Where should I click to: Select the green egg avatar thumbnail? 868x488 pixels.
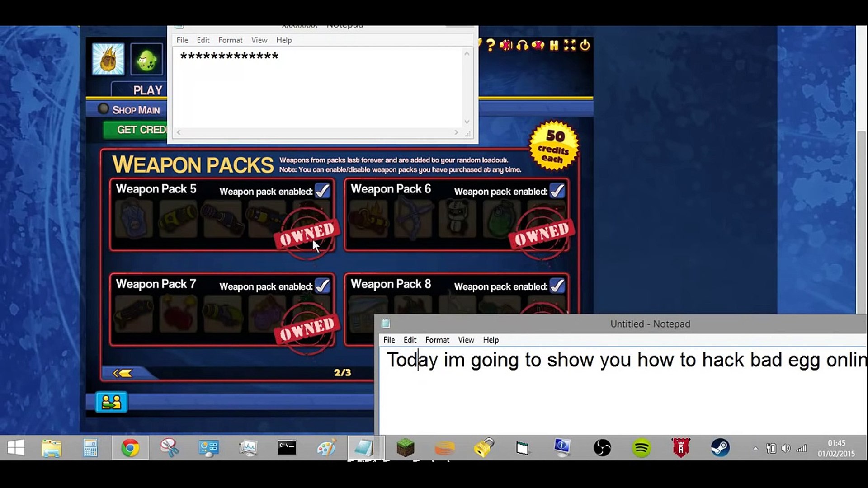pyautogui.click(x=146, y=59)
